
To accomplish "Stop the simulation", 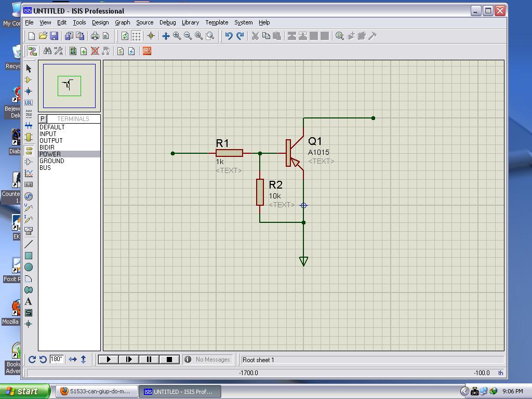I will [169, 359].
